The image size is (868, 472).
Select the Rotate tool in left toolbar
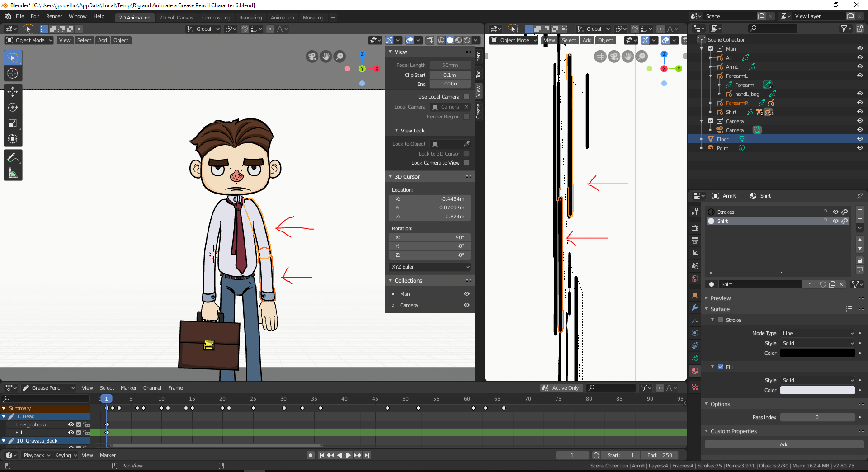[x=13, y=108]
